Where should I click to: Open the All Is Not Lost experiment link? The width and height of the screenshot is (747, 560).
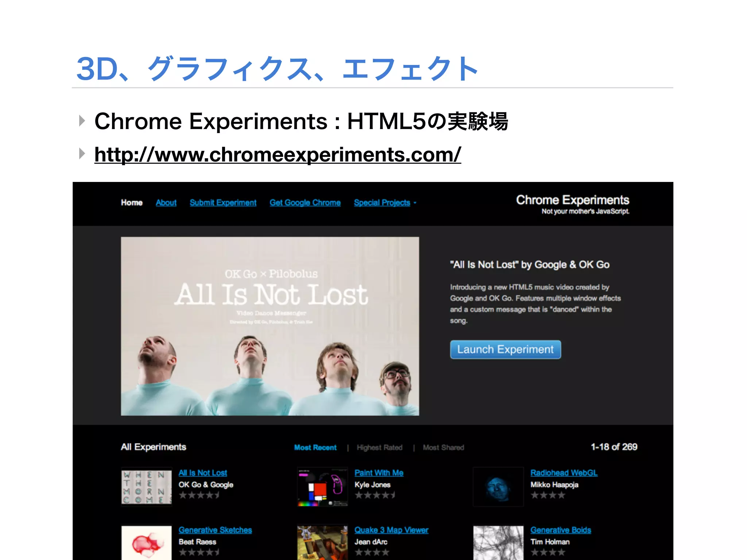203,473
